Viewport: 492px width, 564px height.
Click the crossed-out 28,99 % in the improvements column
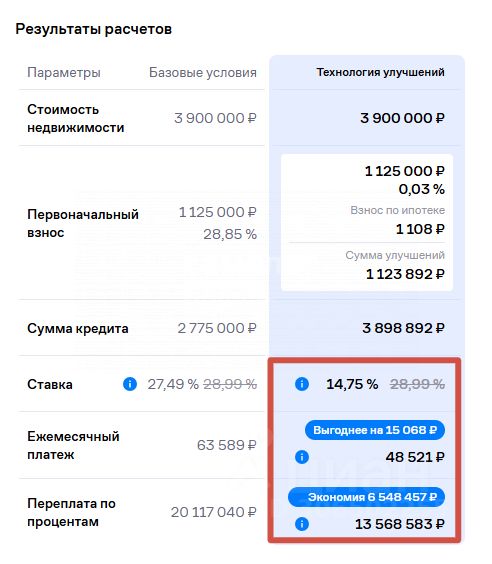(x=418, y=385)
